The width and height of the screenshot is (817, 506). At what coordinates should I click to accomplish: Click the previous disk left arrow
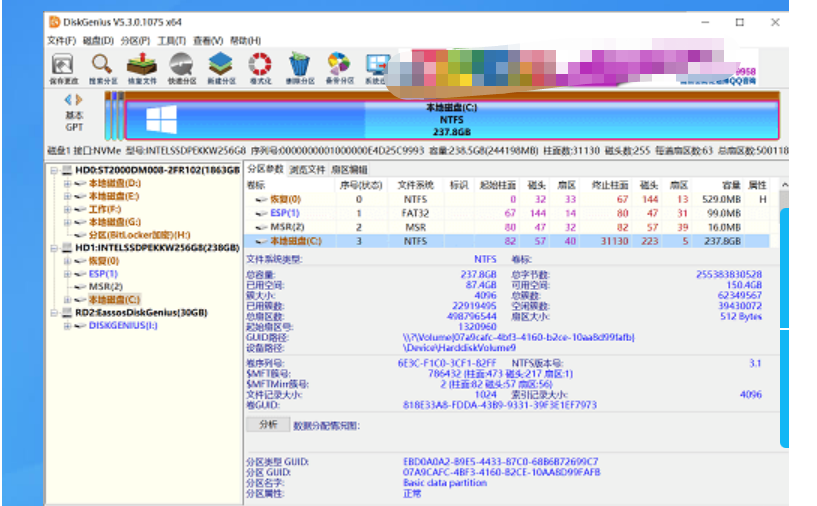[68, 100]
